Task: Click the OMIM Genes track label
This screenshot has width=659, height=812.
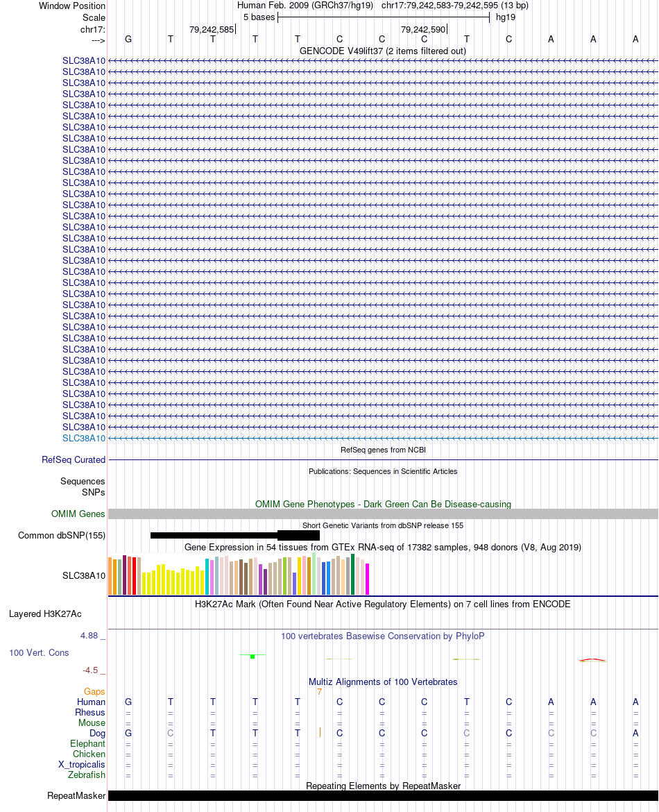Action: pyautogui.click(x=78, y=514)
